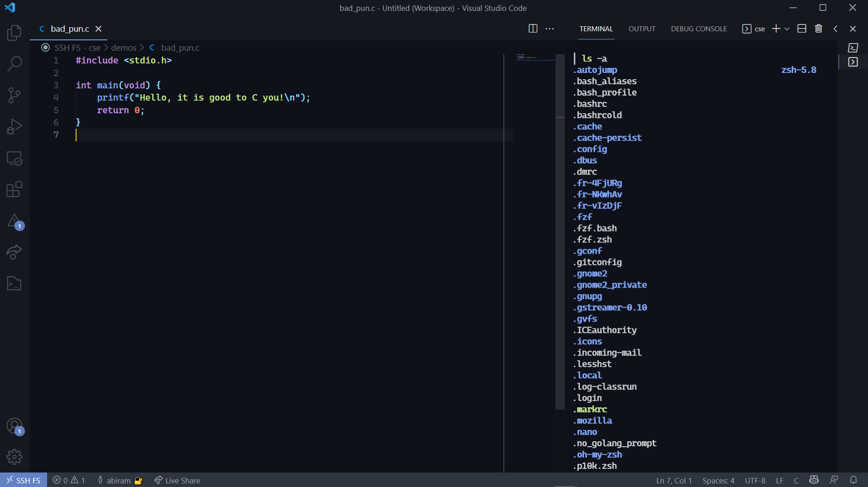Open the Manage settings gear
Screen dimensions: 868x487
point(14,457)
